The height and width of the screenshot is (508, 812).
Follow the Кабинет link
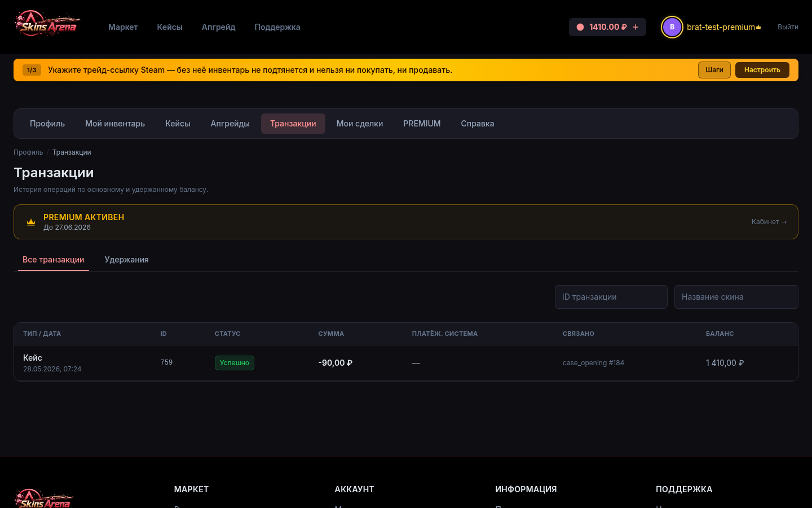(x=769, y=222)
